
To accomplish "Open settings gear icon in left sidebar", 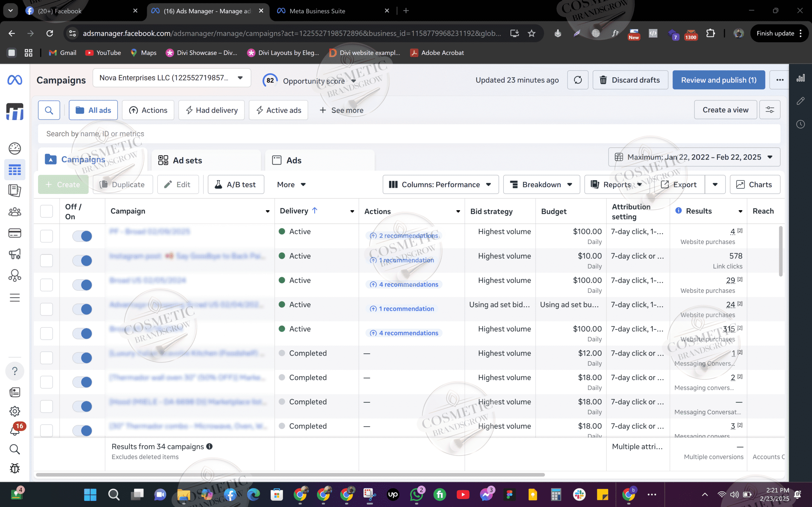I will (15, 411).
